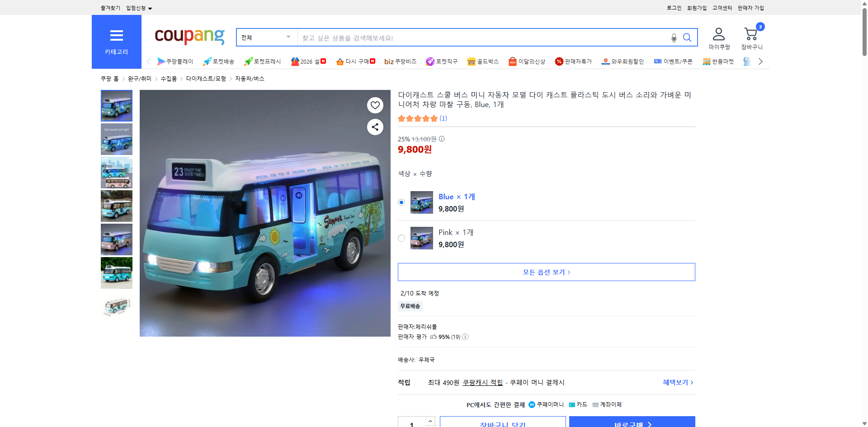Click the share icon on product image
Image resolution: width=868 pixels, height=427 pixels.
pyautogui.click(x=375, y=127)
